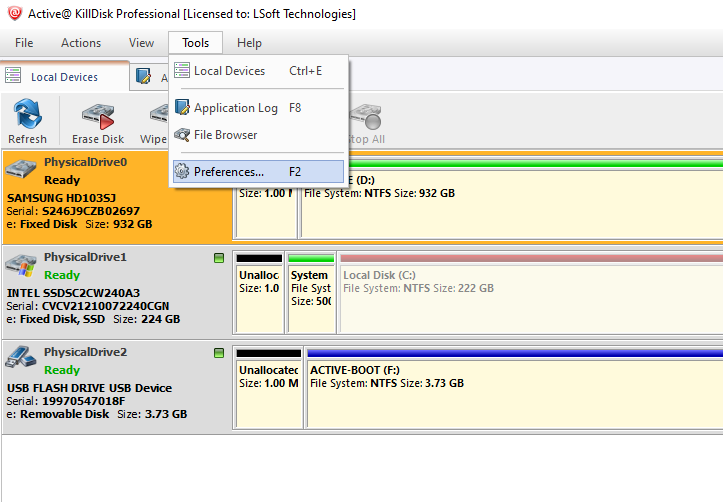Click the PhysicalDrive1 Windows disk icon
This screenshot has width=723, height=502.
point(22,265)
